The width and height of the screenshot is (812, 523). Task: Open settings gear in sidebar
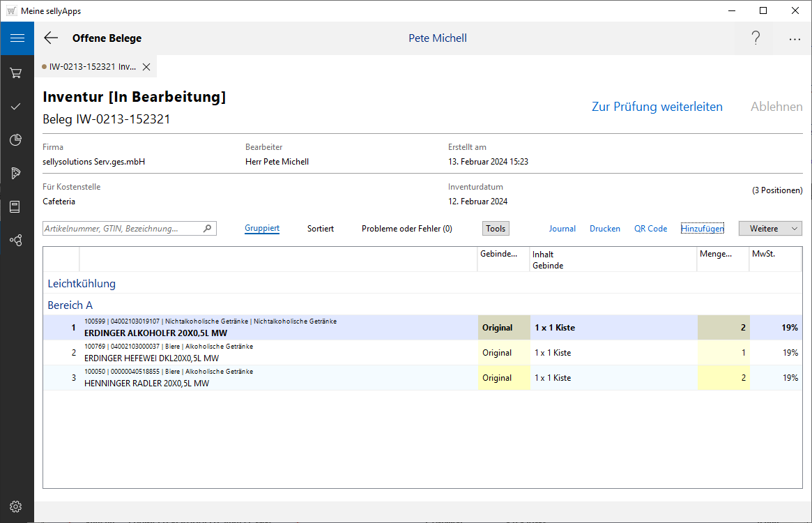click(x=17, y=506)
